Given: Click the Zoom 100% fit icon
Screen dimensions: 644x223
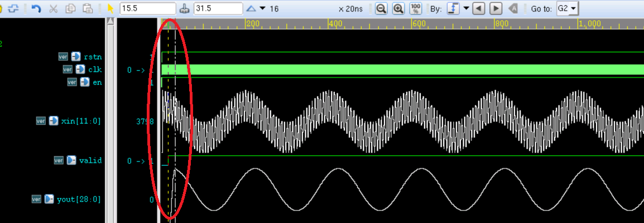Looking at the screenshot, I should click(416, 9).
